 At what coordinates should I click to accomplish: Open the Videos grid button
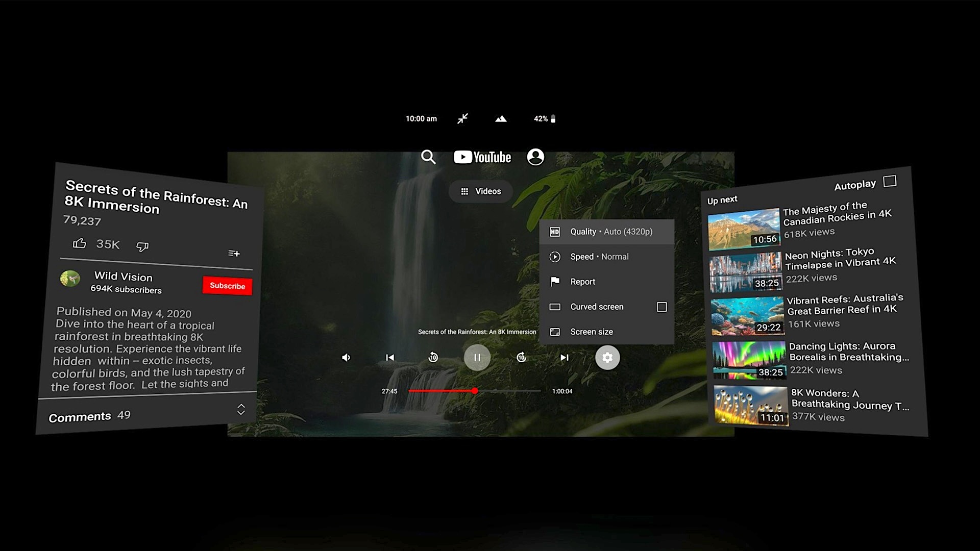pos(480,191)
